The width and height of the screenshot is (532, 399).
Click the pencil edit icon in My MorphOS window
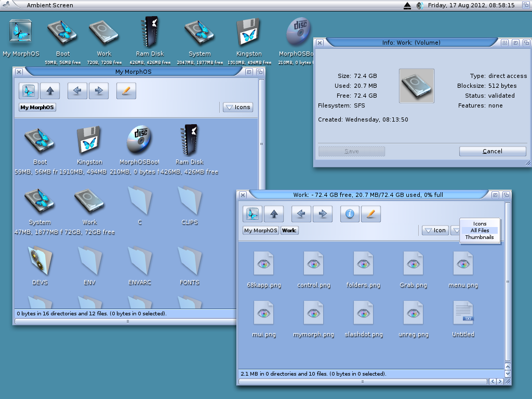point(126,90)
